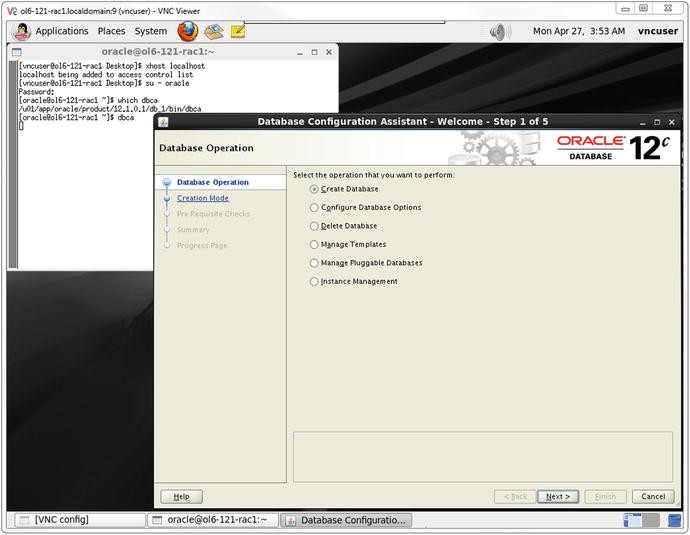Image resolution: width=690 pixels, height=535 pixels.
Task: Open the Applications menu
Action: pos(62,31)
